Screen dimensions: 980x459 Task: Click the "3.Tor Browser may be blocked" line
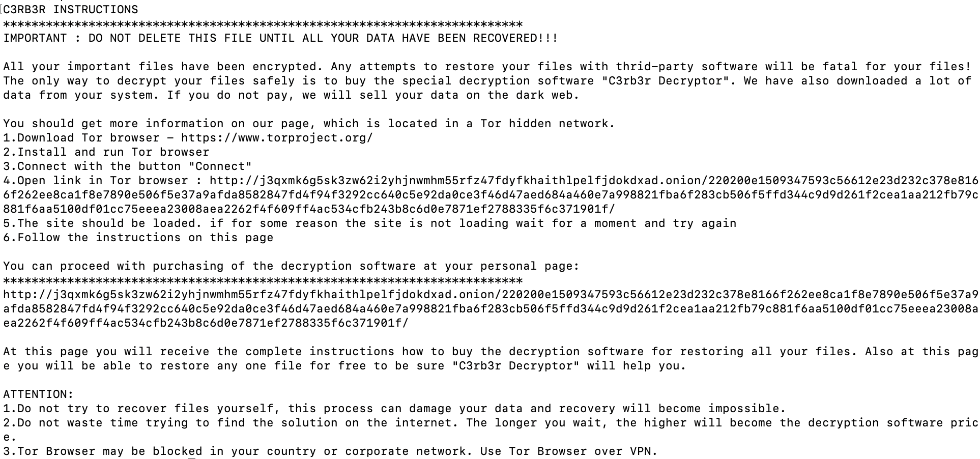tap(330, 451)
